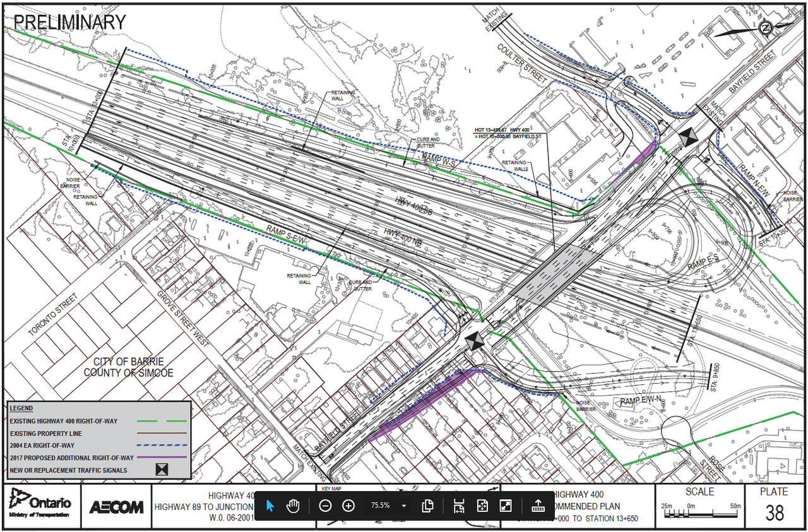Enter full screen mode

click(x=506, y=505)
